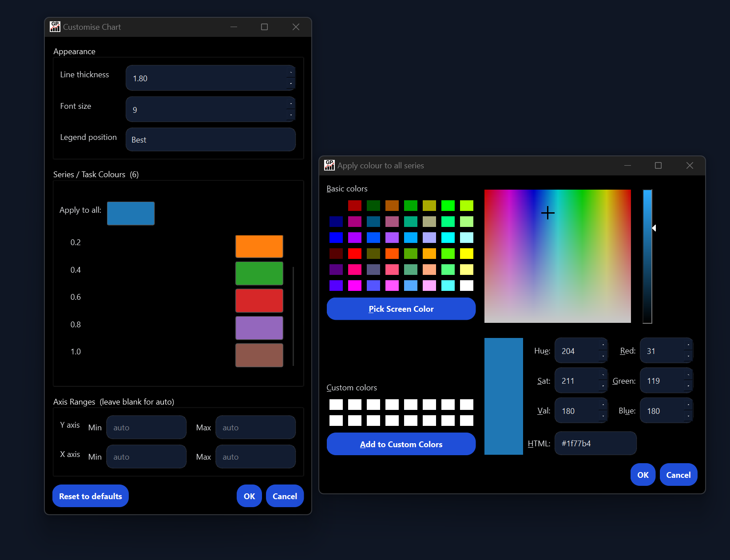Select dark red basic swatch in first row
The height and width of the screenshot is (560, 730).
pos(355,206)
